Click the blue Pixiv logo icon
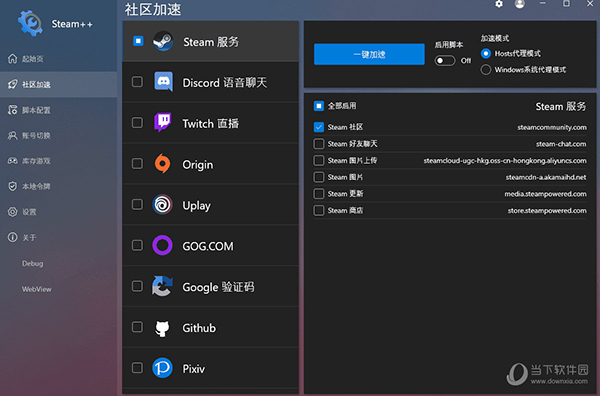The image size is (600, 396). tap(163, 368)
